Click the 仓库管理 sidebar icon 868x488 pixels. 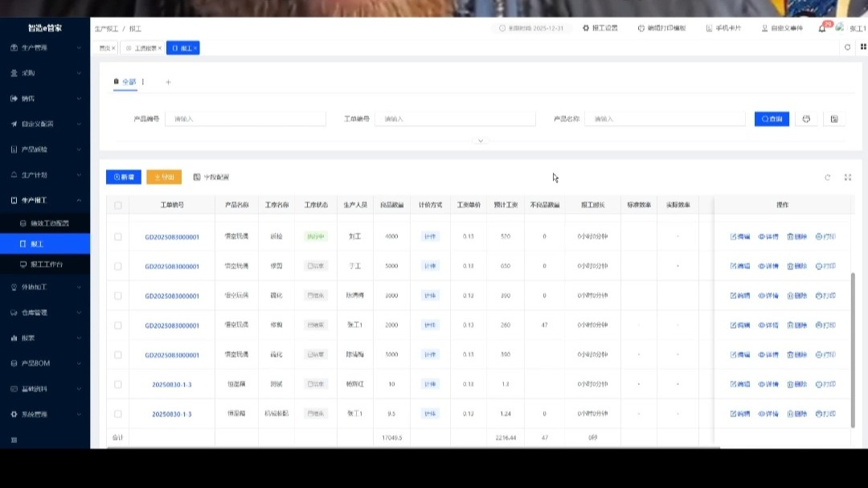[14, 313]
